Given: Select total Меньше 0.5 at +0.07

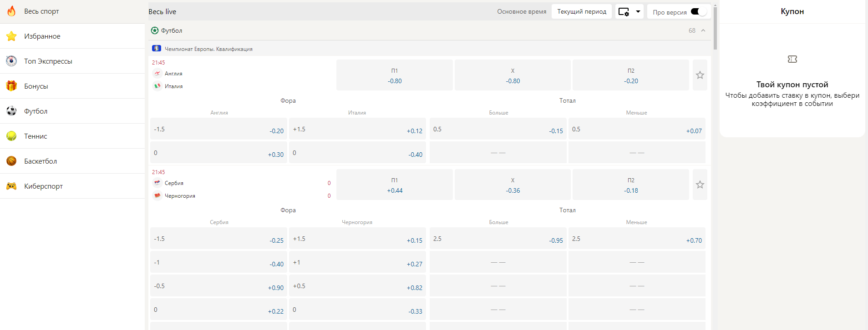Looking at the screenshot, I should point(637,129).
